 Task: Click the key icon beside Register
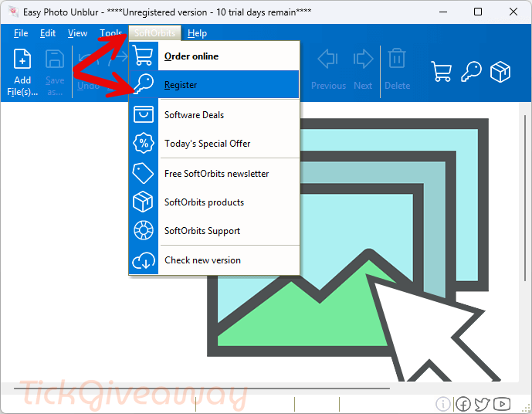tap(143, 84)
